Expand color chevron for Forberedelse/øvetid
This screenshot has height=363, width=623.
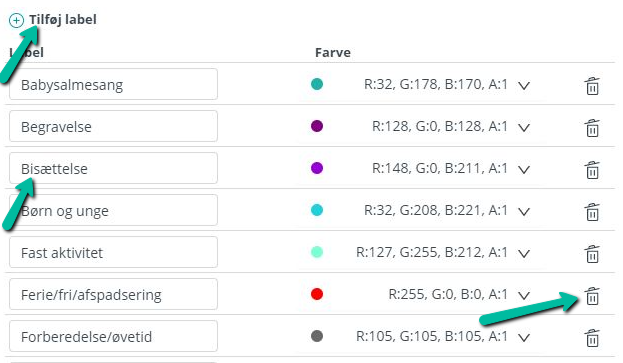pos(524,338)
